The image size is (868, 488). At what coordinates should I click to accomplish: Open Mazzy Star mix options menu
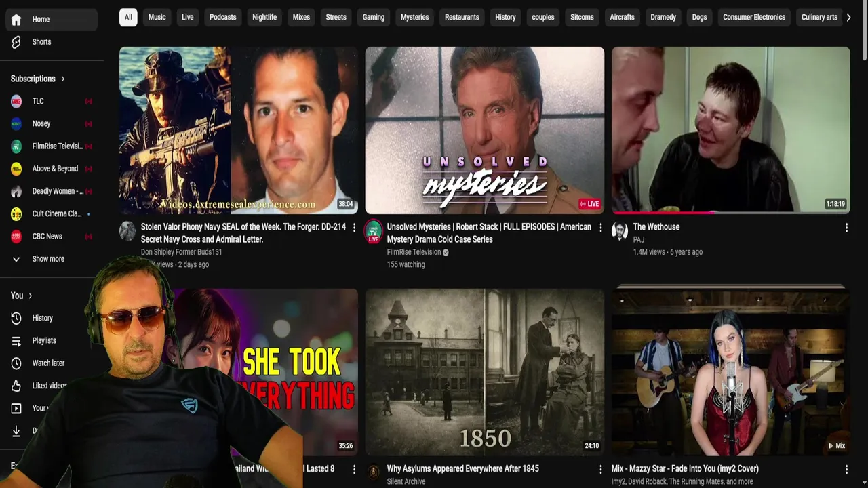pyautogui.click(x=846, y=469)
